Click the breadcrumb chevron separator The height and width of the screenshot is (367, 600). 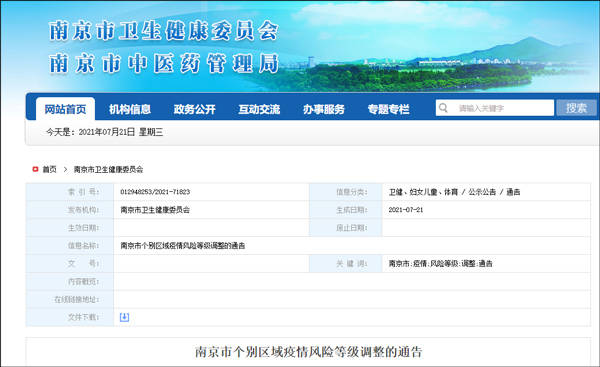(65, 169)
